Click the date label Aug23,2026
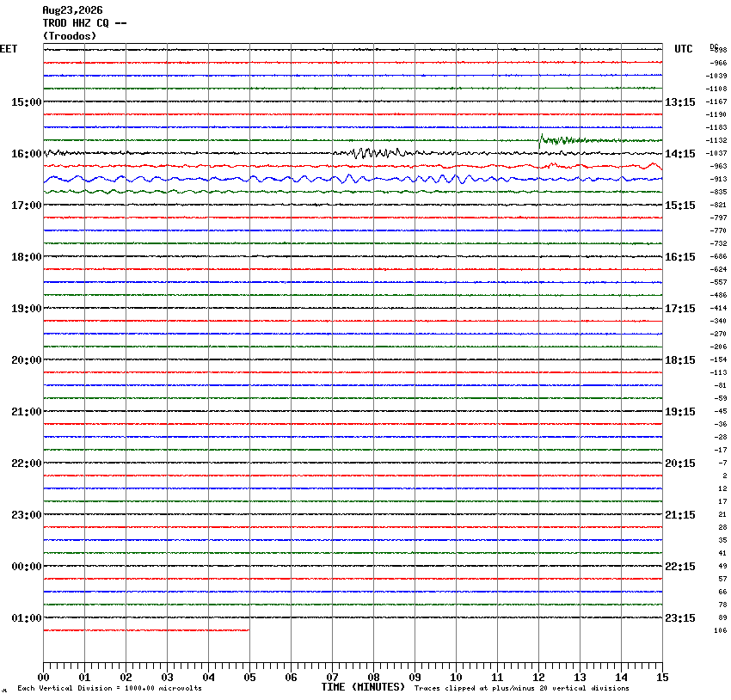The height and width of the screenshot is (700, 731). pyautogui.click(x=72, y=10)
